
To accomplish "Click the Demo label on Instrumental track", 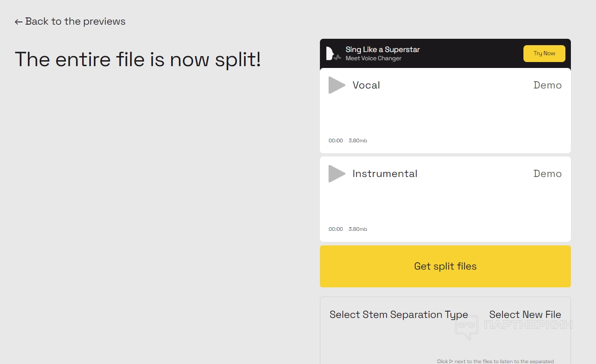I will pyautogui.click(x=547, y=174).
